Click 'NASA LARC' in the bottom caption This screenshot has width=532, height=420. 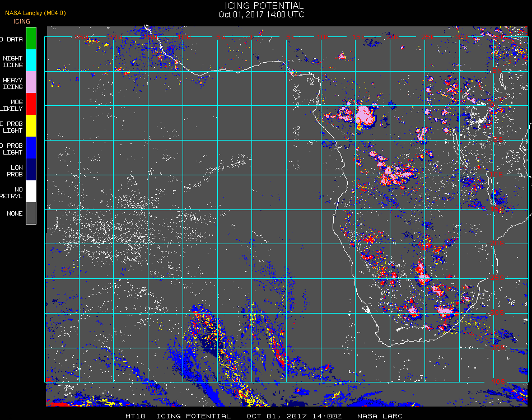380,416
